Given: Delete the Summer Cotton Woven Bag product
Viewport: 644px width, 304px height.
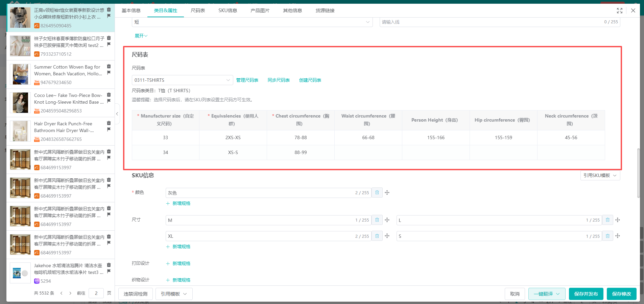Looking at the screenshot, I should pyautogui.click(x=109, y=67).
